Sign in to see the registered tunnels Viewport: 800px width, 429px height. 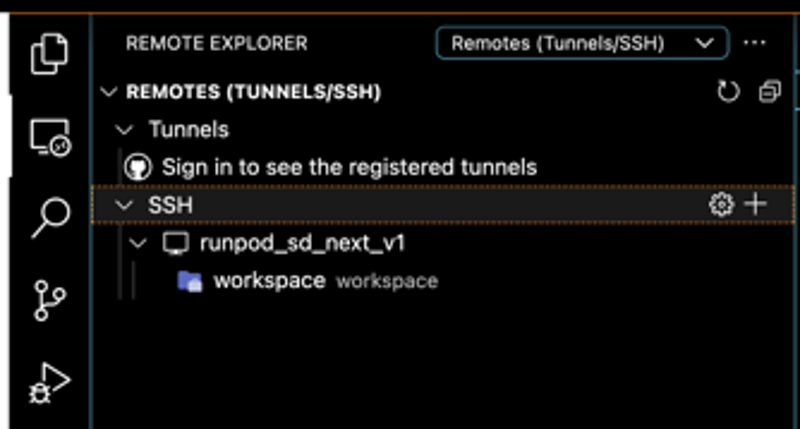[349, 167]
